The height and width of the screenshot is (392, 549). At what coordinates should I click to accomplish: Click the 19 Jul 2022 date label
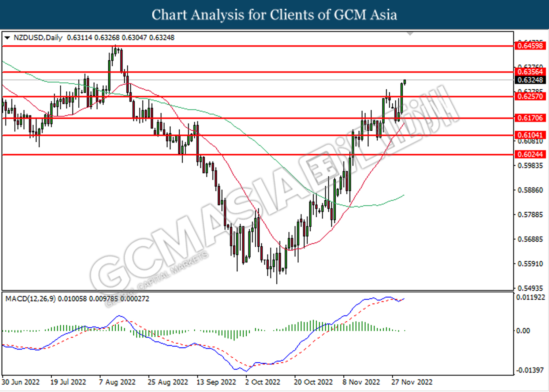coord(68,382)
